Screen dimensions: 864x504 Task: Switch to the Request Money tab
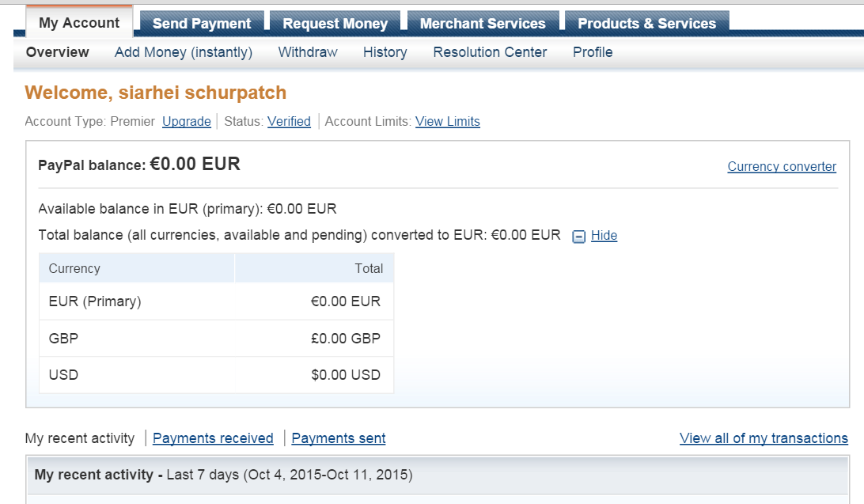click(x=335, y=23)
